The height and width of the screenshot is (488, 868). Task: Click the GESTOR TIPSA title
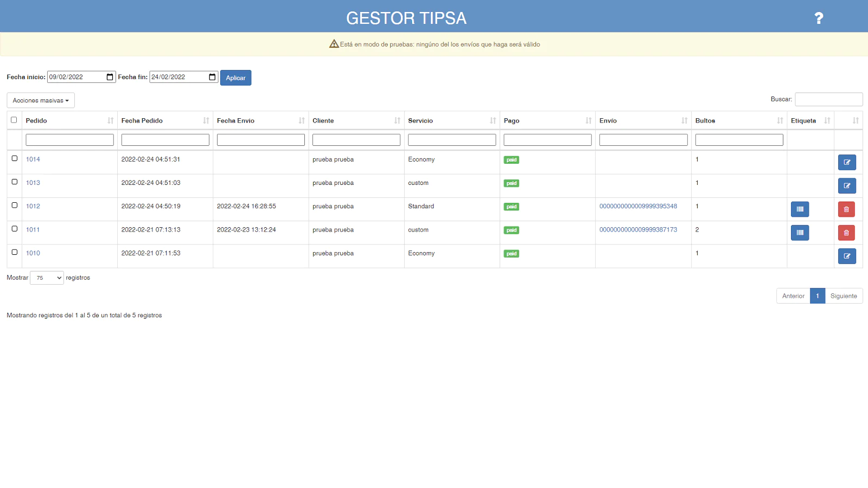(406, 18)
